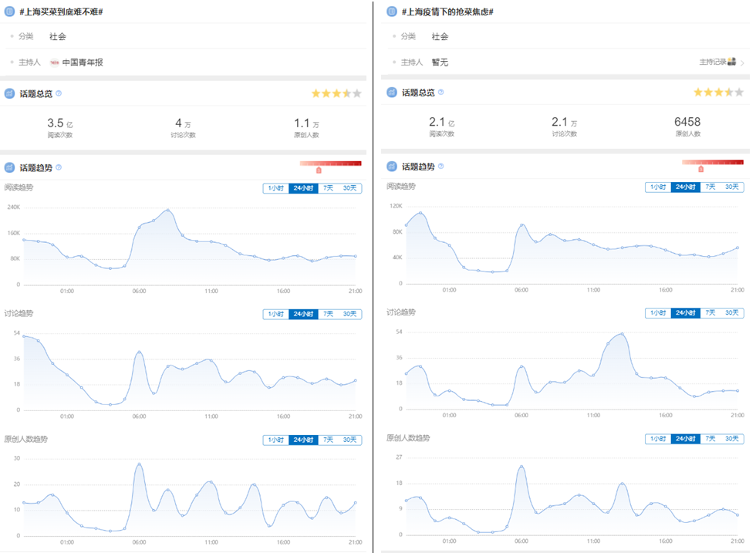Click the star rating in right 话题总览

[x=718, y=92]
